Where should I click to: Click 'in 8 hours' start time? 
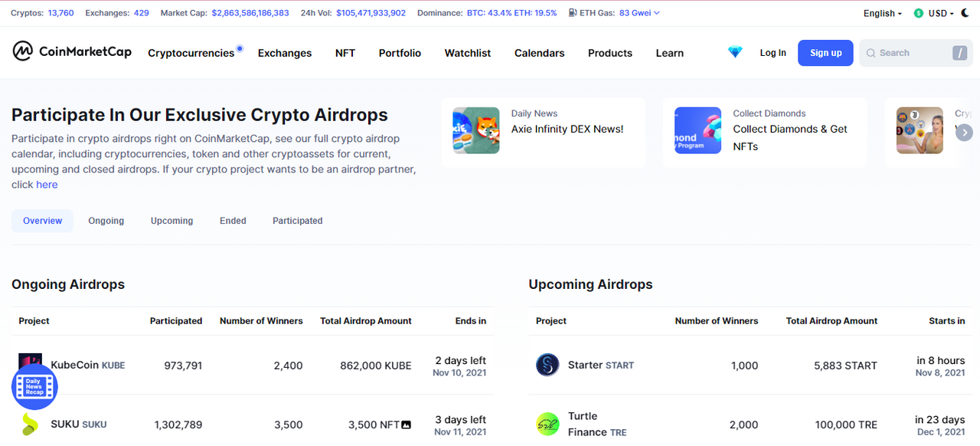pos(941,360)
